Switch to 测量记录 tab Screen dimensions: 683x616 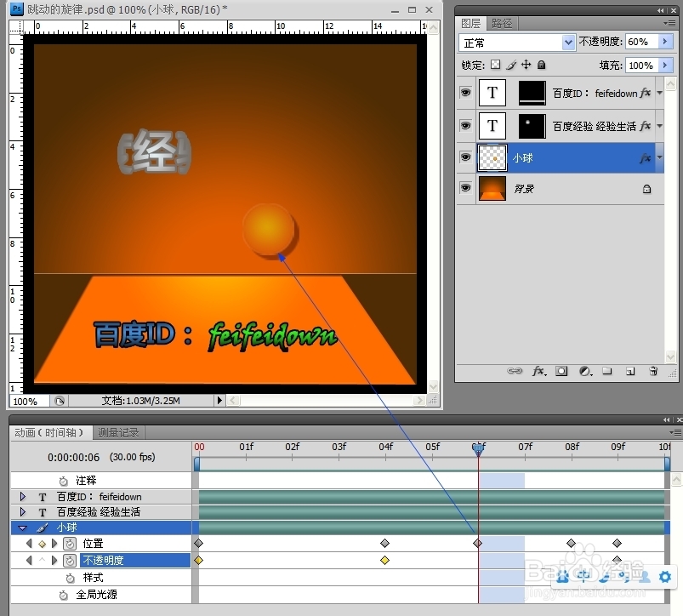pyautogui.click(x=118, y=432)
